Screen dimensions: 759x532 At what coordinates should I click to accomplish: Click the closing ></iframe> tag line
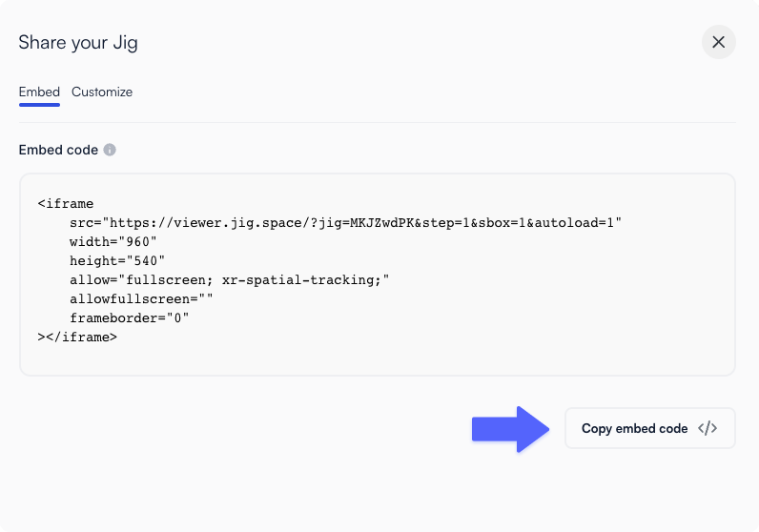(77, 337)
